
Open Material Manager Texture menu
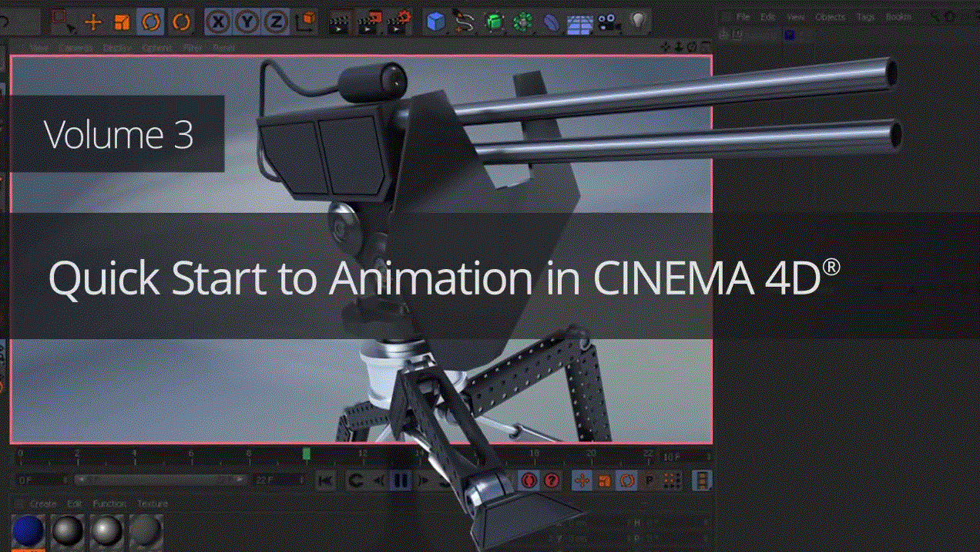tap(152, 503)
